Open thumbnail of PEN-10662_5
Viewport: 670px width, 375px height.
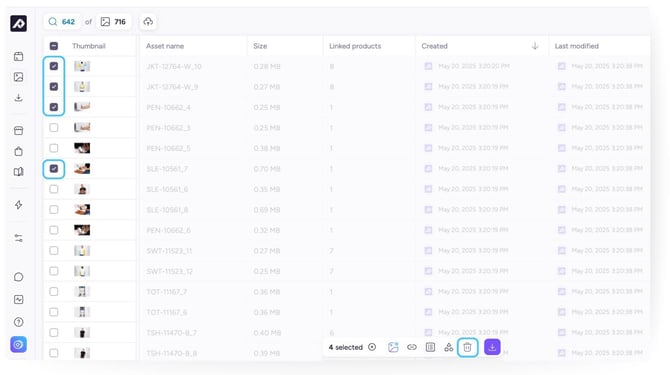(x=82, y=148)
